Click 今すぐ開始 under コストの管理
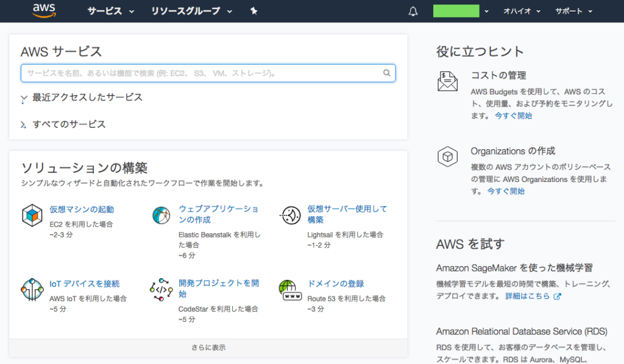This screenshot has width=624, height=364. tap(513, 116)
